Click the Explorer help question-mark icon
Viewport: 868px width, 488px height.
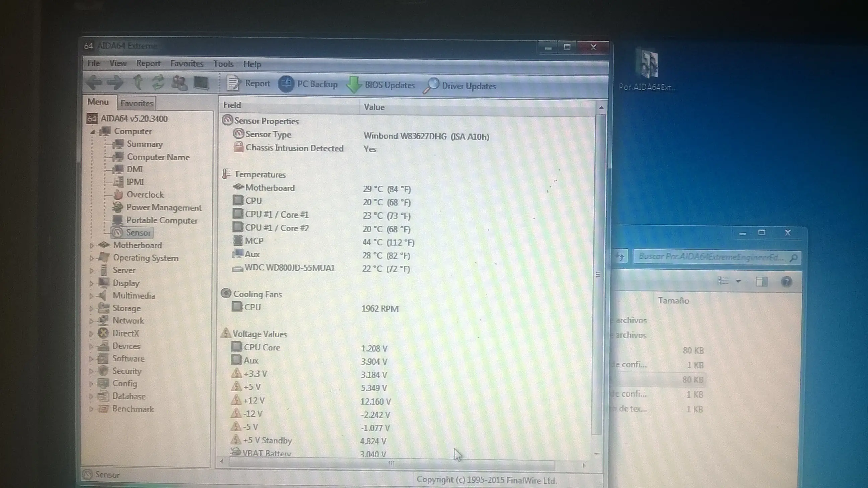786,282
